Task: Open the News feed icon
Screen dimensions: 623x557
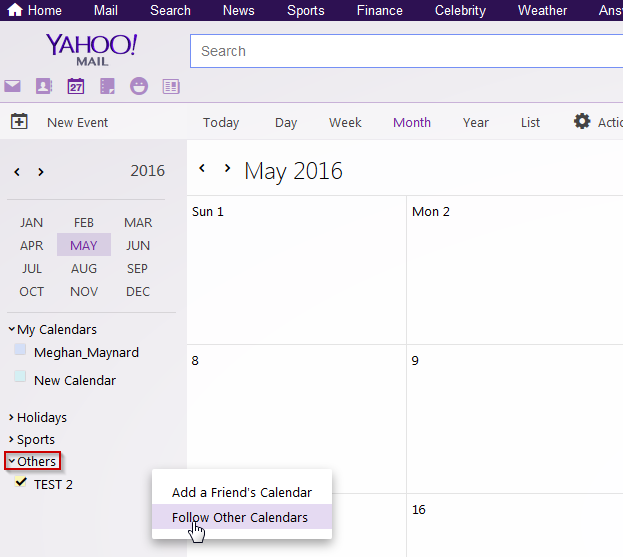Action: (x=171, y=86)
